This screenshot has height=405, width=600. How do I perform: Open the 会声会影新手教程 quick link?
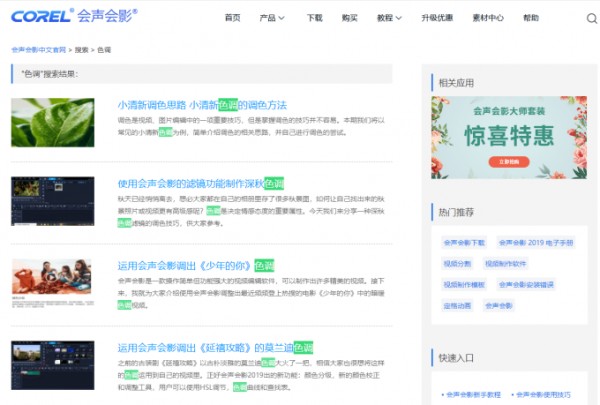[x=471, y=395]
